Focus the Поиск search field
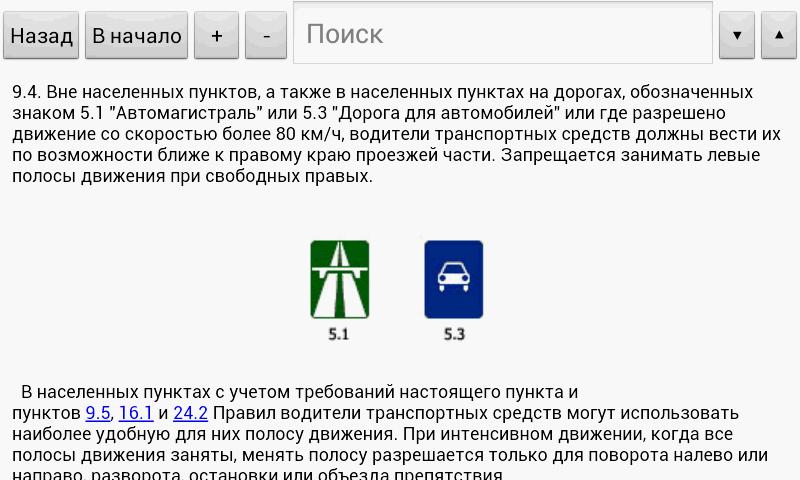The image size is (800, 480). pos(503,33)
